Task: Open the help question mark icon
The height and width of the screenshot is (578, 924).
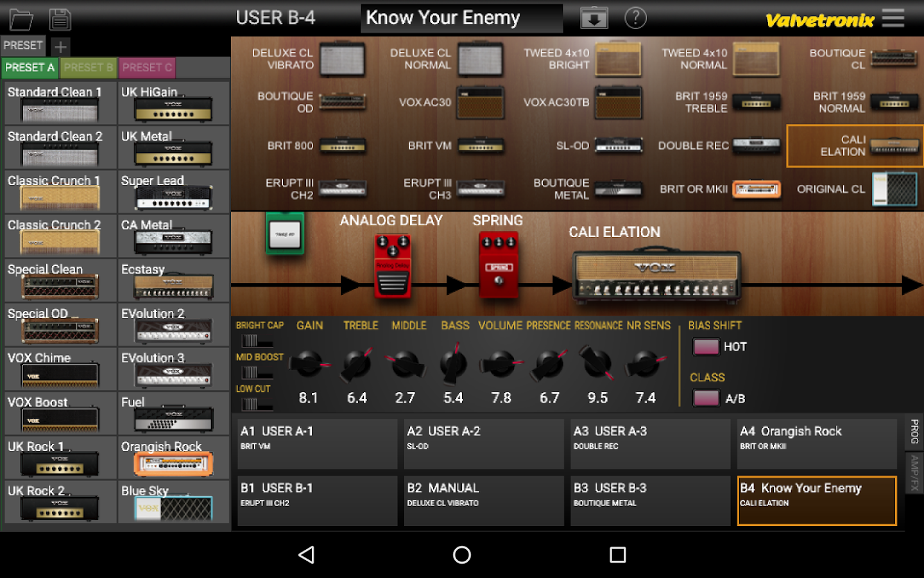Action: pos(635,18)
